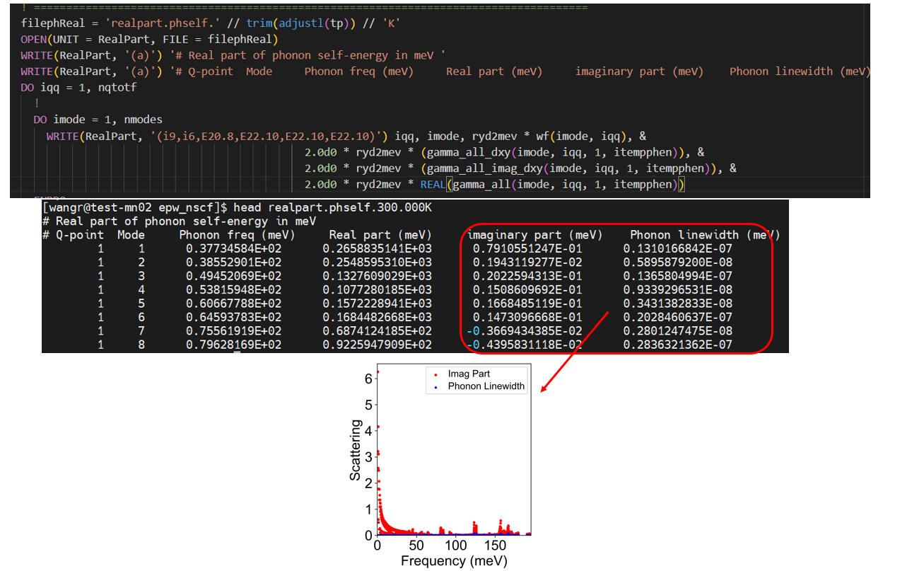924x571 pixels.
Task: Click phonon frequency value 0.38552901E+02
Action: tap(234, 263)
